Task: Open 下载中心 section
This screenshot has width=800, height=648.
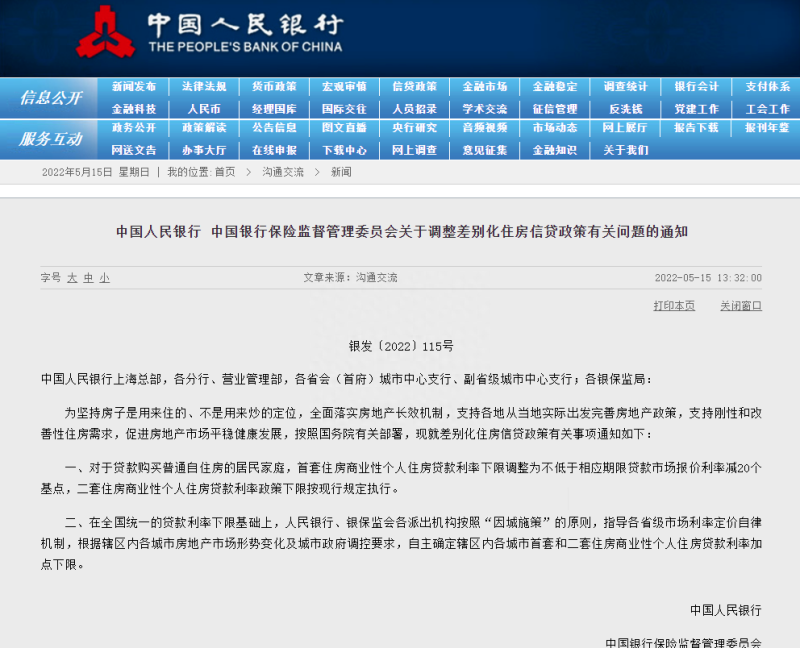Action: [344, 150]
